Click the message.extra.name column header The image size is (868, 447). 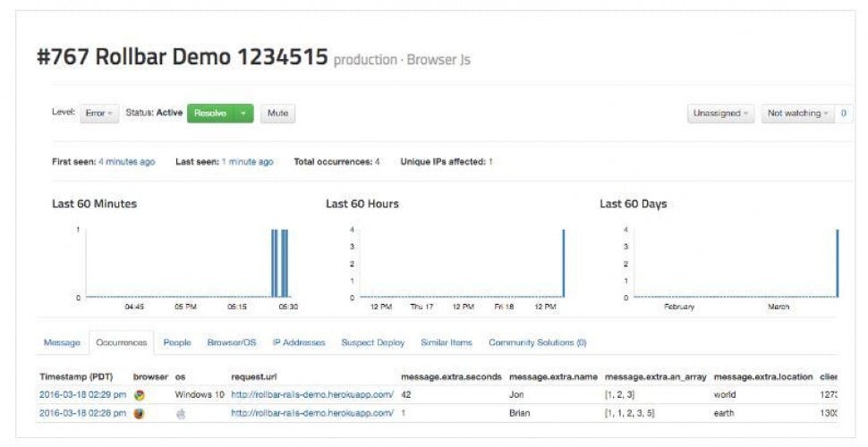[x=554, y=376]
